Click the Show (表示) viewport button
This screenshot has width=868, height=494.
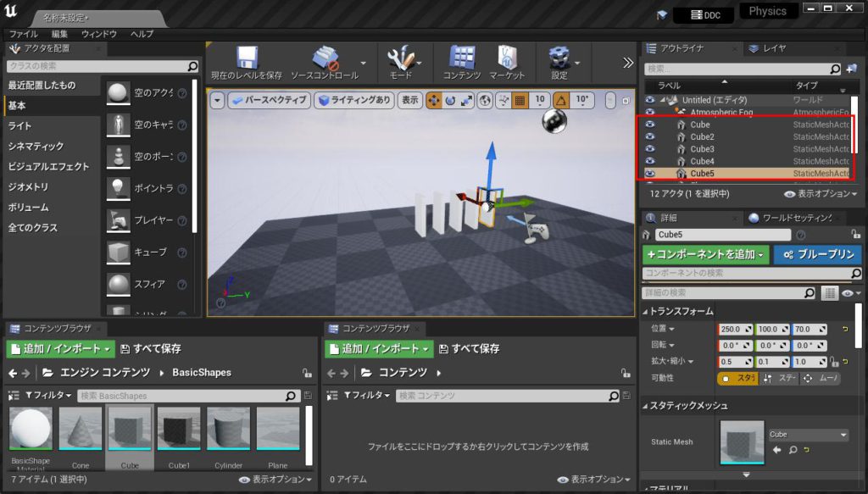[x=410, y=100]
